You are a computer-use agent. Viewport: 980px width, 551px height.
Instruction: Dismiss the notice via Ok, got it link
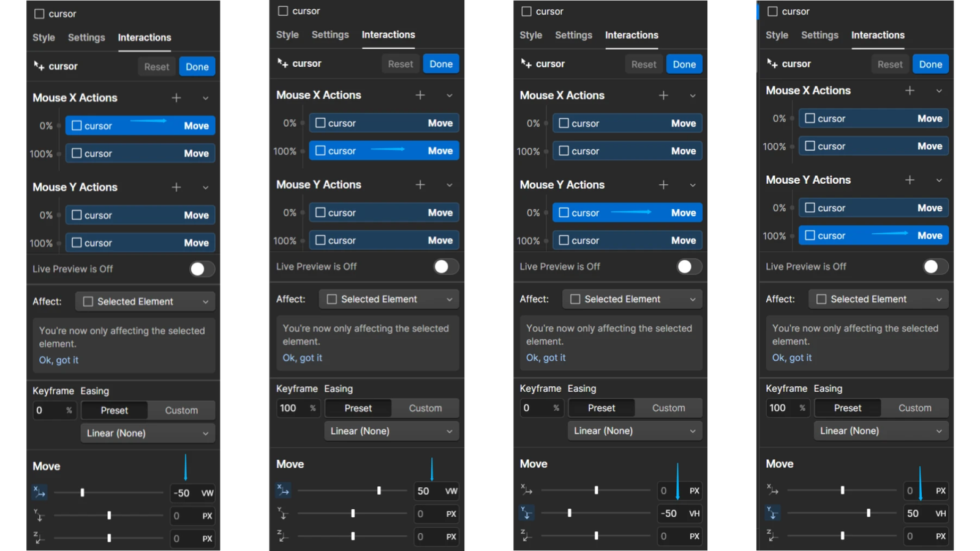point(58,360)
